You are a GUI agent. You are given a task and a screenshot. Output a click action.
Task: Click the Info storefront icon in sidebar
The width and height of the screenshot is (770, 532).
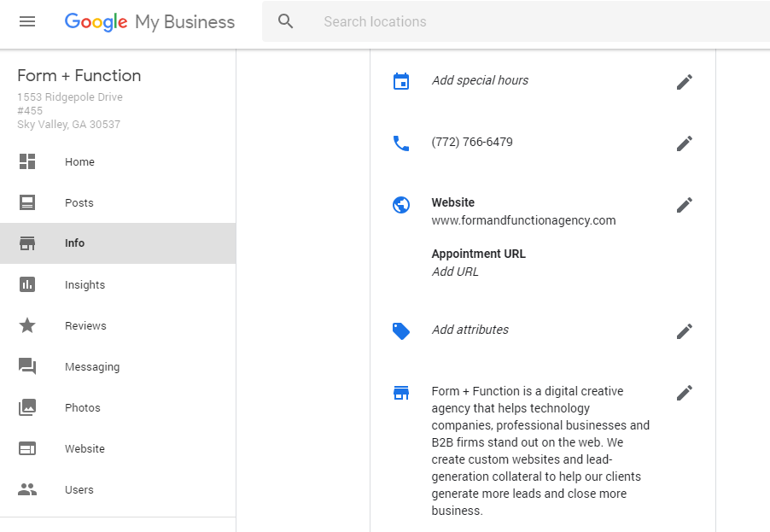[27, 243]
